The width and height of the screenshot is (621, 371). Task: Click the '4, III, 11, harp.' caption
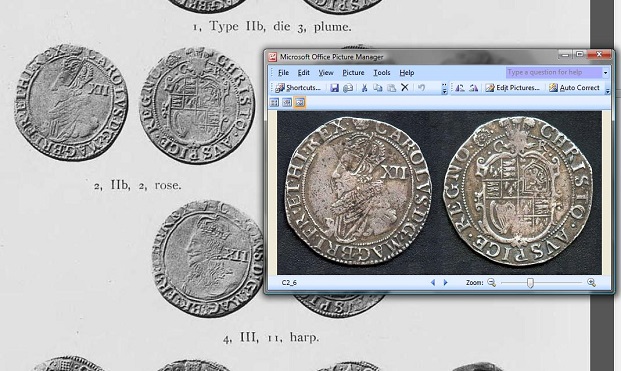(x=271, y=338)
